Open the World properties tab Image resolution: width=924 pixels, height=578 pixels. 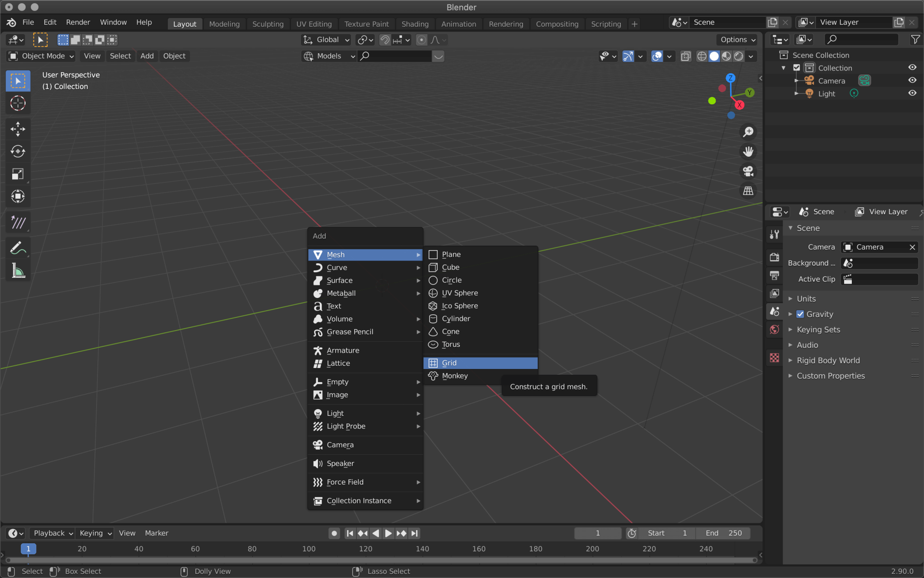pos(775,330)
